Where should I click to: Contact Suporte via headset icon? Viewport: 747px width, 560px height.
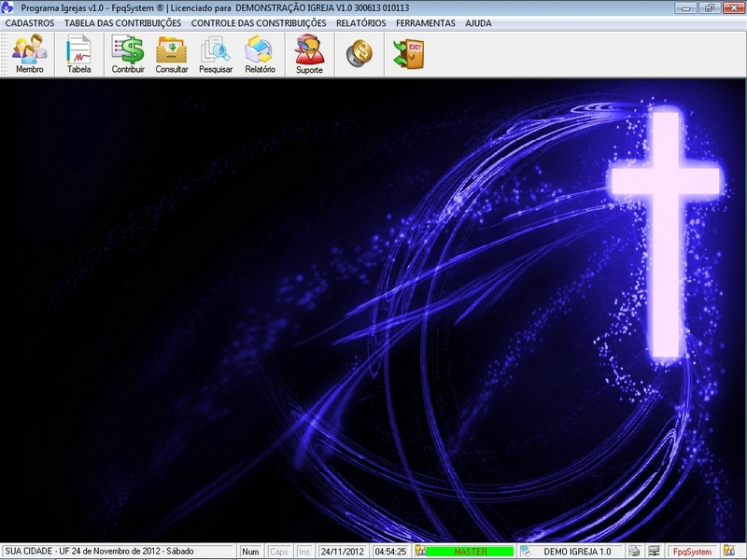[309, 54]
